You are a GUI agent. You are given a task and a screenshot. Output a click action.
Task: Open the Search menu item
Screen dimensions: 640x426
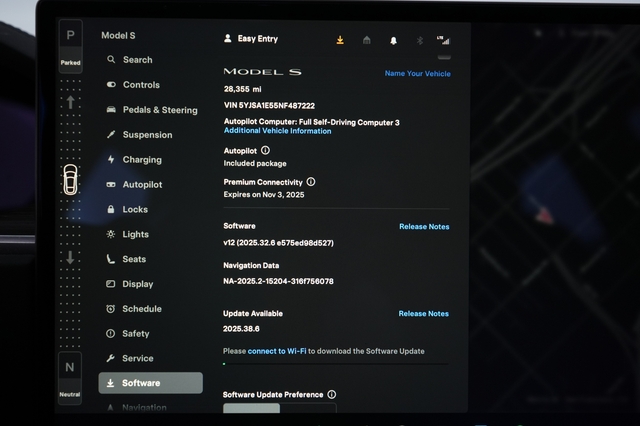coord(130,60)
